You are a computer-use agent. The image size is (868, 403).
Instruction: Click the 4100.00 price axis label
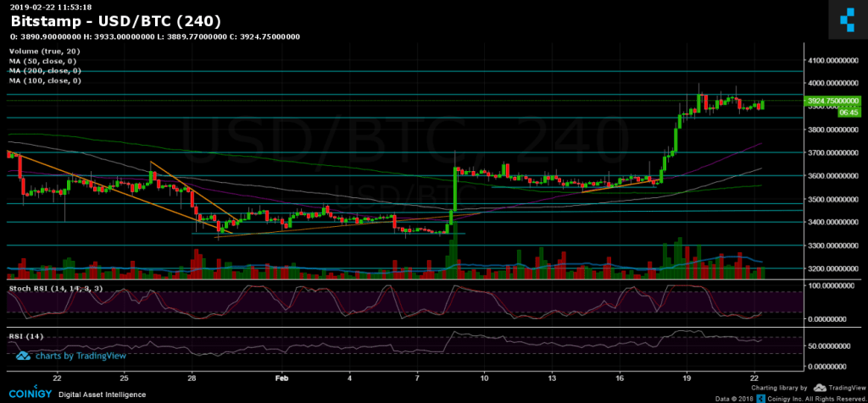[833, 60]
